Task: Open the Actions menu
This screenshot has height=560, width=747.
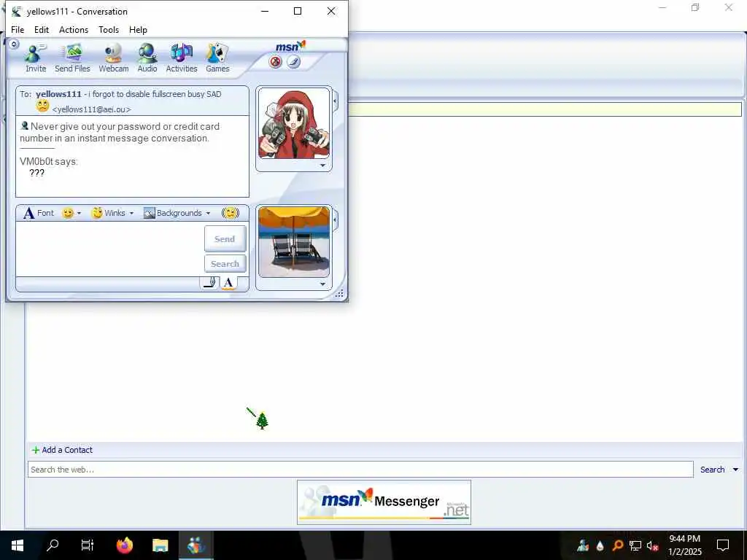Action: (x=74, y=29)
